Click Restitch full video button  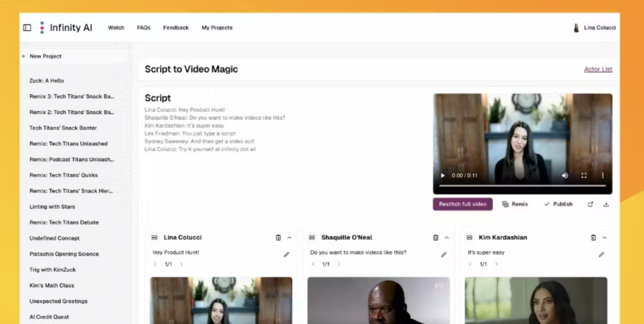tap(463, 204)
